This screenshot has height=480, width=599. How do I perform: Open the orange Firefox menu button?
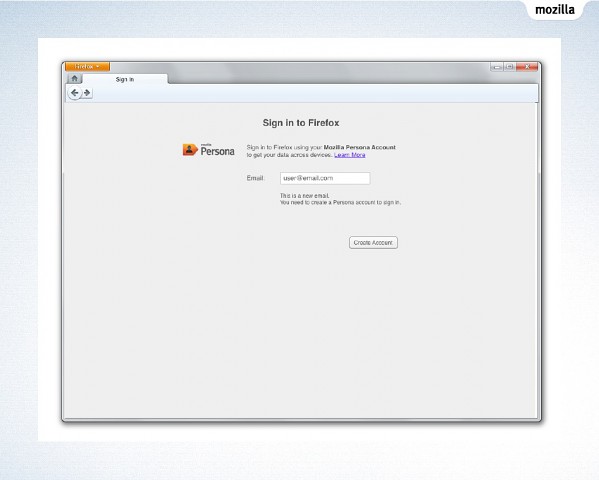[87, 66]
